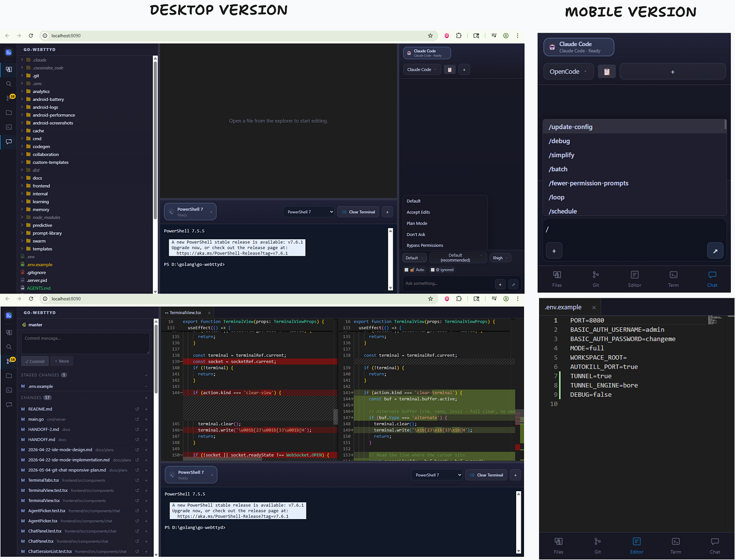The image size is (735, 560).
Task: Add new terminal plus in top desktop window
Action: [x=387, y=212]
